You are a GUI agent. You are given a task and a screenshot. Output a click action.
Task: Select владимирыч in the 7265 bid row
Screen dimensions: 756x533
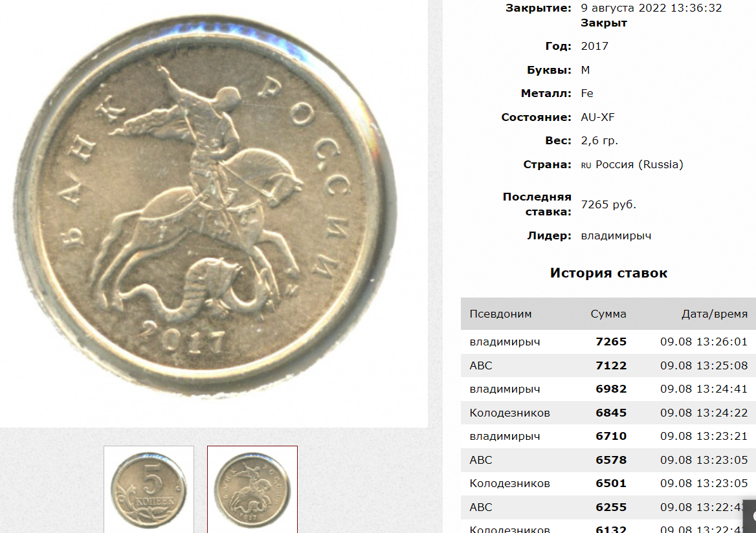point(505,342)
